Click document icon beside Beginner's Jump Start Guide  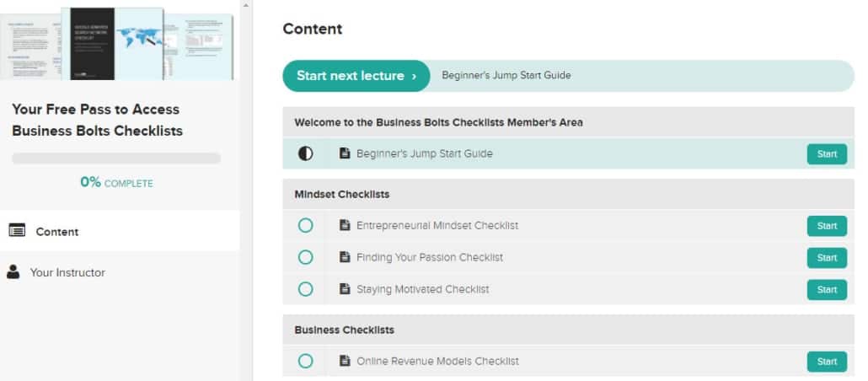345,153
